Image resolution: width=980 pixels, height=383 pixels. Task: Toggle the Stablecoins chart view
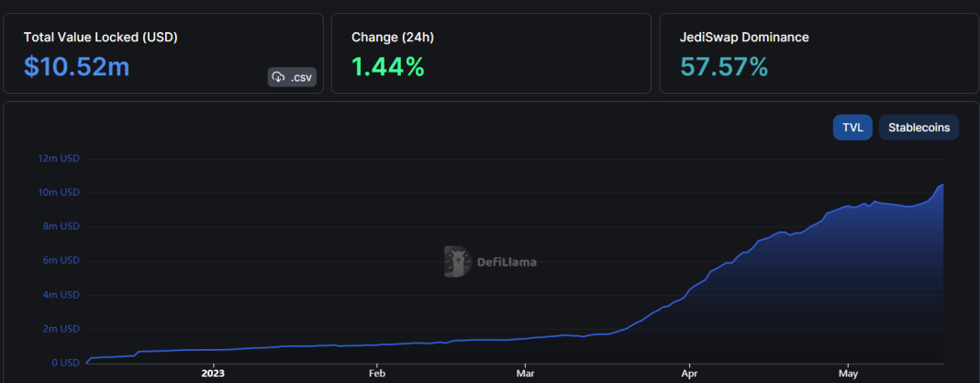(919, 128)
